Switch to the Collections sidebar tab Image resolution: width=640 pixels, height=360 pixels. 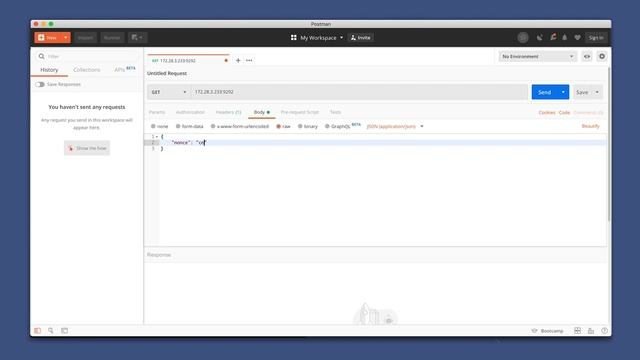87,70
